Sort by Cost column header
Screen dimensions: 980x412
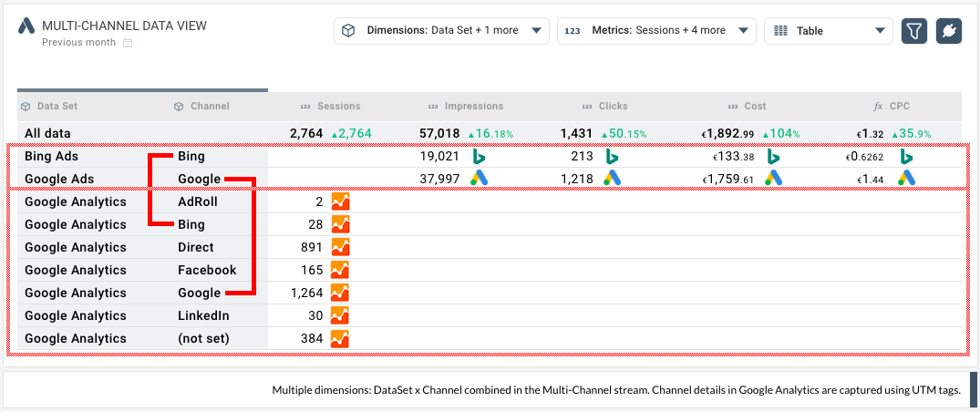755,107
